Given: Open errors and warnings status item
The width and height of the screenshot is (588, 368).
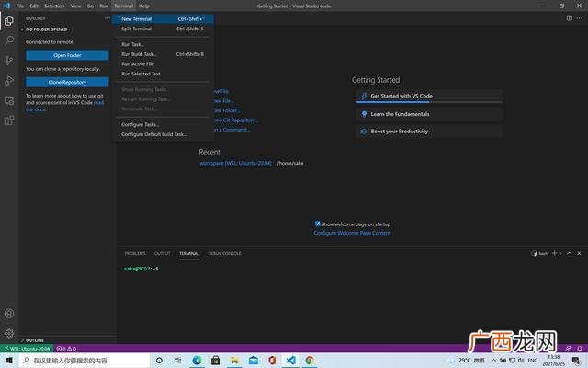Looking at the screenshot, I should [66, 349].
